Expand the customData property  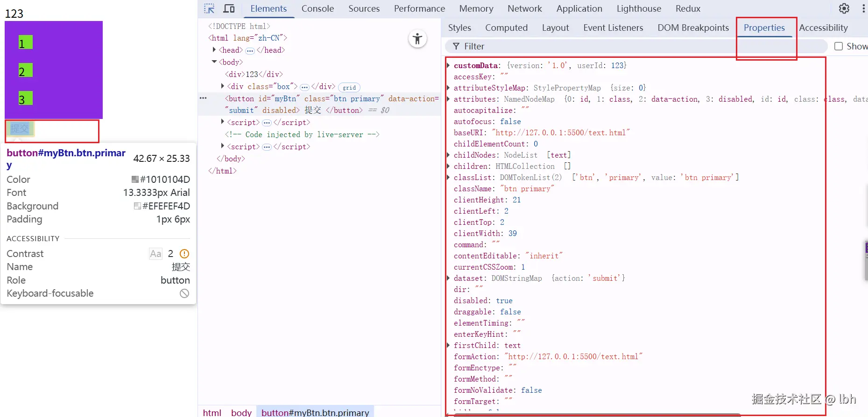[x=449, y=65]
